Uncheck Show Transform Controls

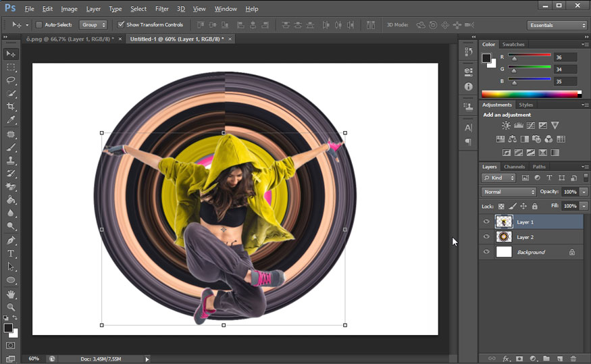[x=121, y=25]
